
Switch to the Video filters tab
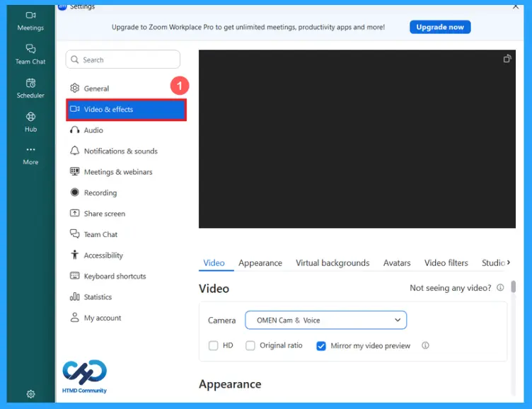click(x=446, y=263)
